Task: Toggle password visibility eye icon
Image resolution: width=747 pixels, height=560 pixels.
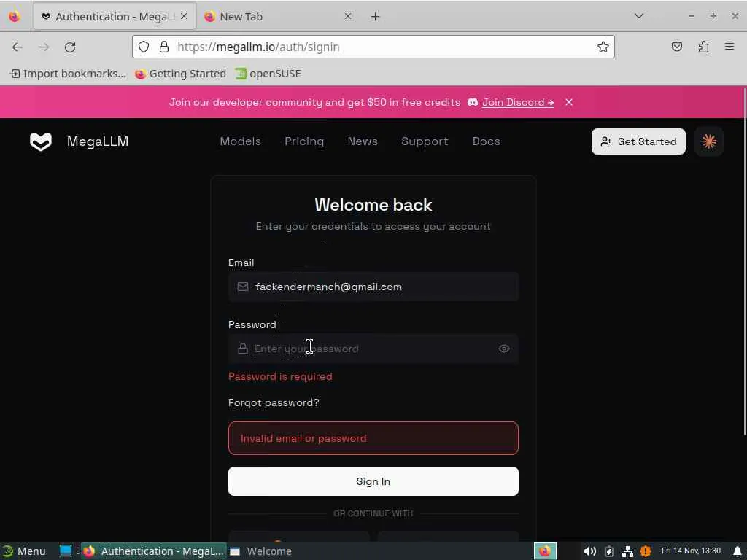Action: click(504, 349)
